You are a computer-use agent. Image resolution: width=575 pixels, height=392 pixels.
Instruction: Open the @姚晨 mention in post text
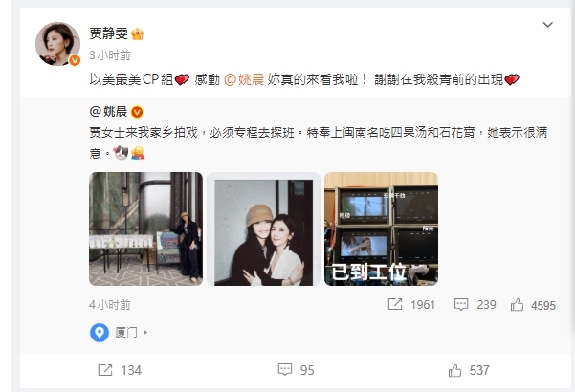[244, 79]
